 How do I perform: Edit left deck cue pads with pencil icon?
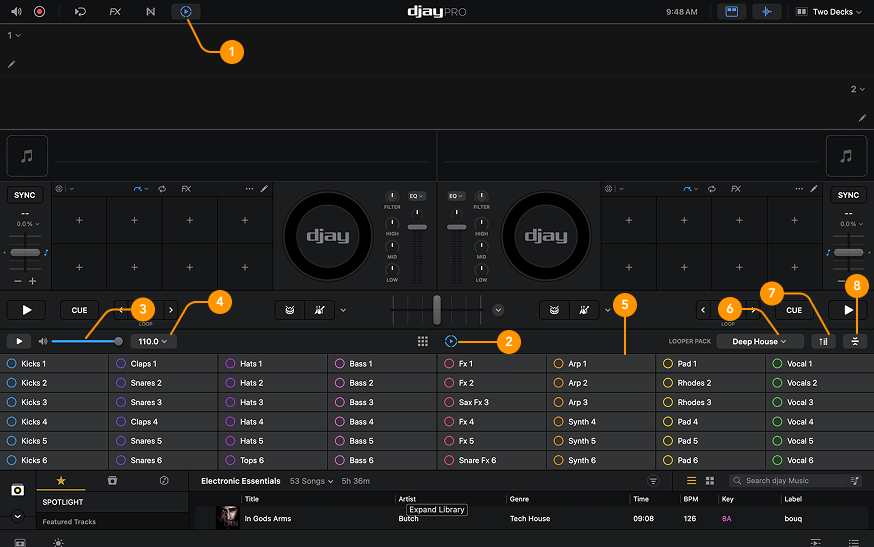tap(264, 189)
